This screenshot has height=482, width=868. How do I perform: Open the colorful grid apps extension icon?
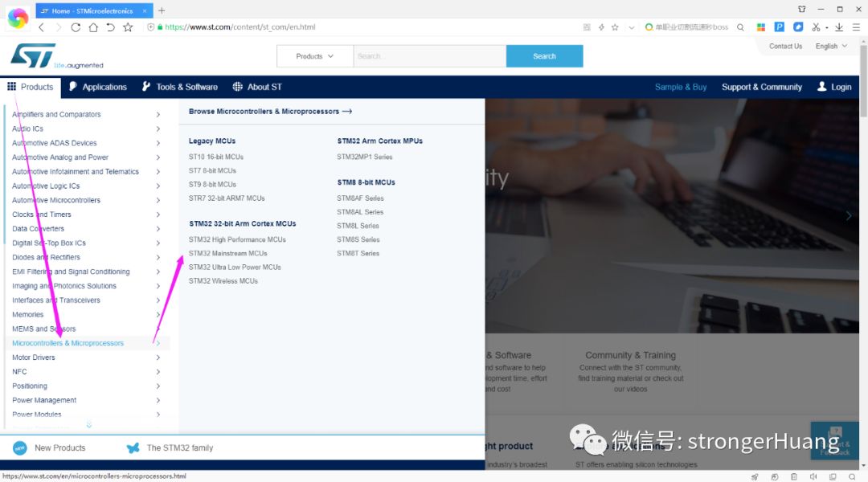pyautogui.click(x=761, y=27)
